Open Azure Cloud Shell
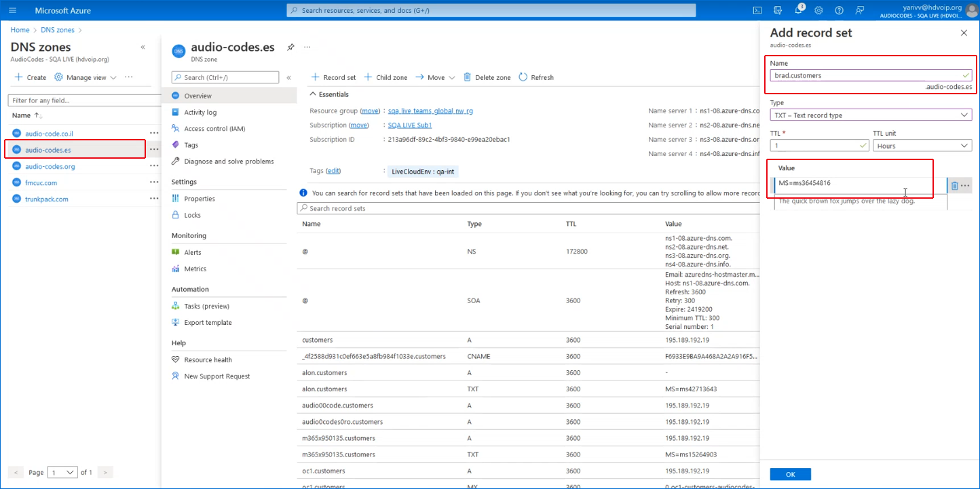 757,10
